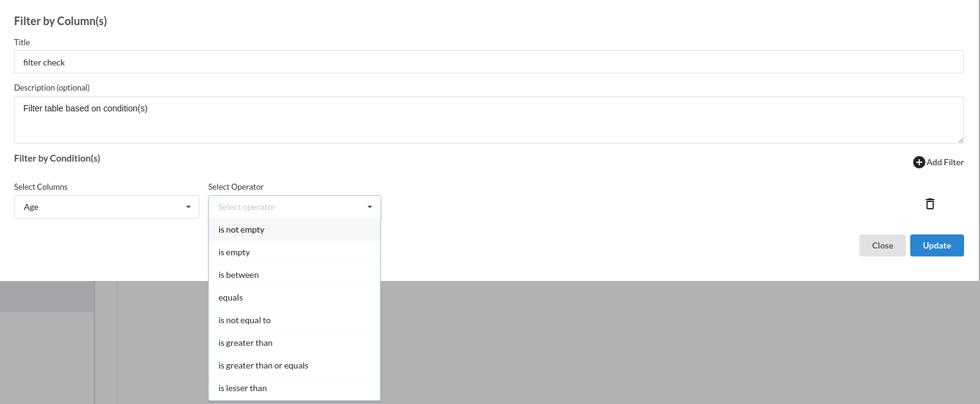Choose 'is between' operator
The image size is (980, 404).
click(x=294, y=275)
